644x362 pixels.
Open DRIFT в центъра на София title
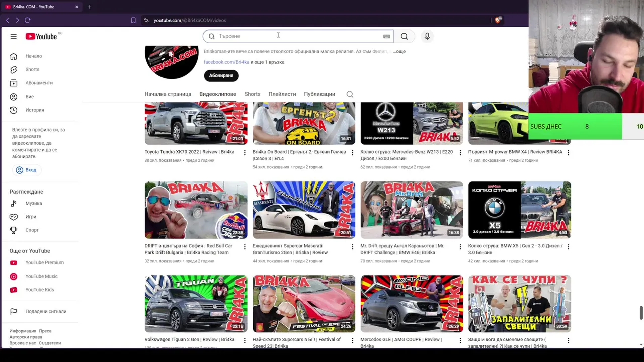189,249
